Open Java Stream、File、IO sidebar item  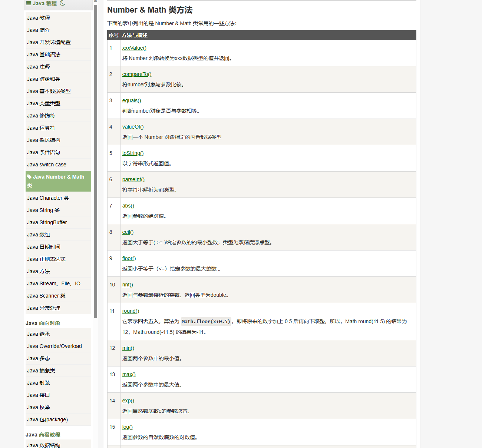(x=58, y=283)
